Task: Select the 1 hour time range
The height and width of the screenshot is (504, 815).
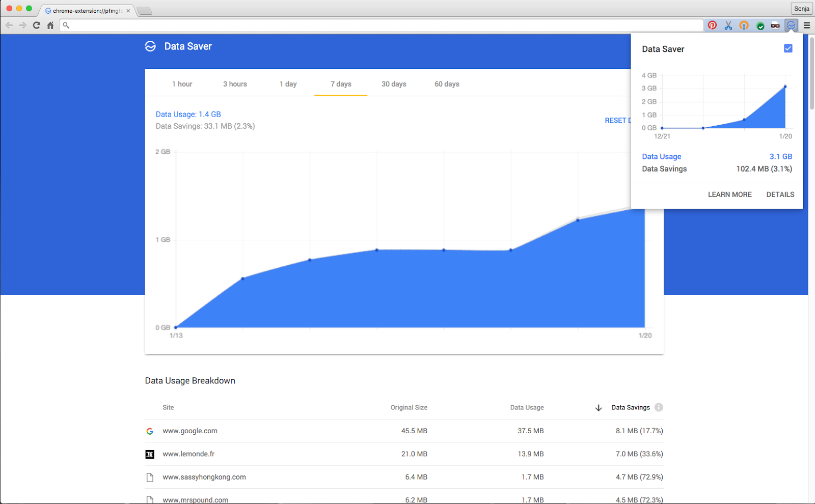Action: point(182,83)
